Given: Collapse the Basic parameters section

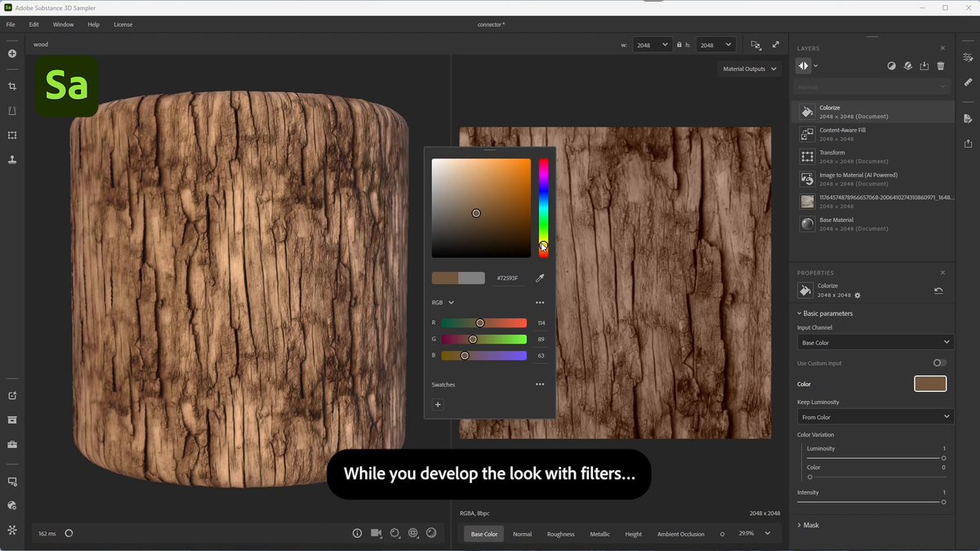Looking at the screenshot, I should [x=825, y=313].
